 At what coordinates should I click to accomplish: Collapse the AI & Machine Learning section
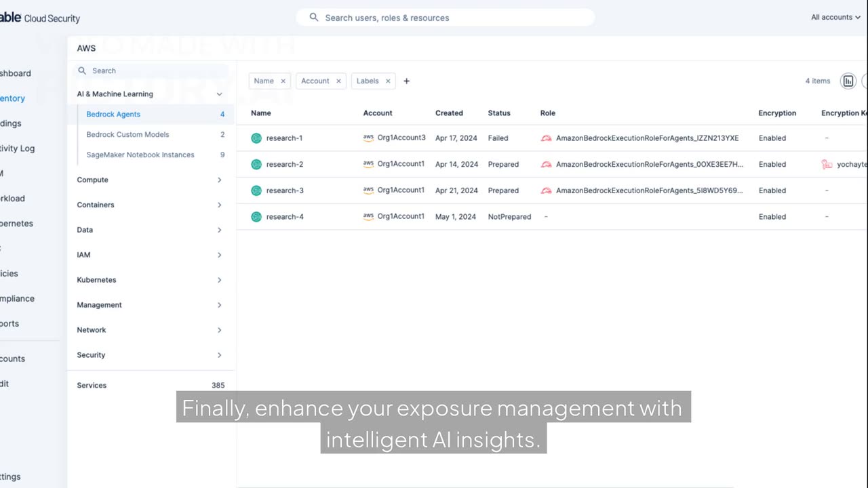click(219, 94)
